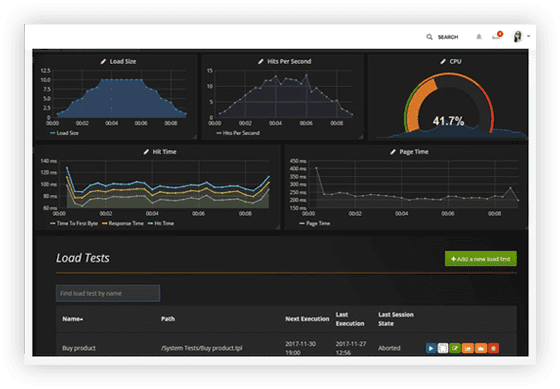Click the user avatar picture

[x=518, y=36]
